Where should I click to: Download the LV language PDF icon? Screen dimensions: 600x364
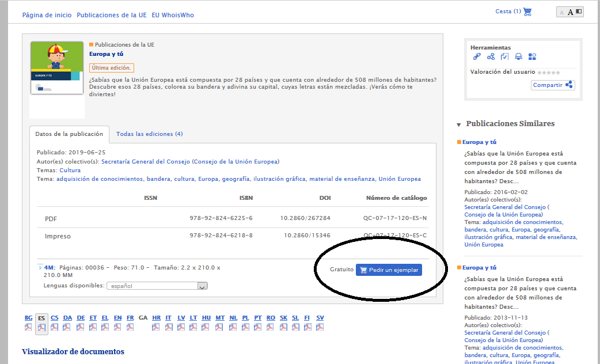(x=181, y=327)
